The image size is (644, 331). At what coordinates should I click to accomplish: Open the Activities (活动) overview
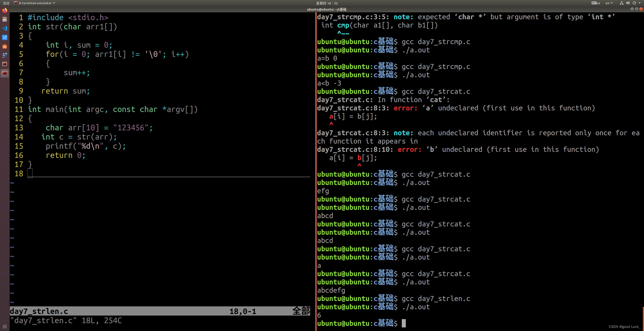6,3
